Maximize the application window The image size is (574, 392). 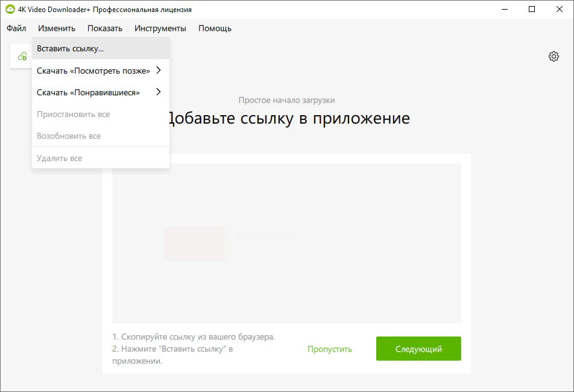[x=531, y=10]
